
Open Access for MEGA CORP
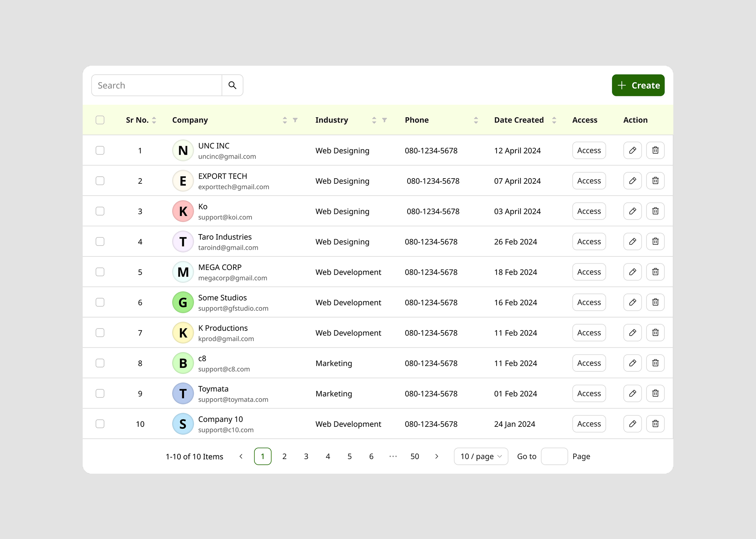pyautogui.click(x=589, y=272)
